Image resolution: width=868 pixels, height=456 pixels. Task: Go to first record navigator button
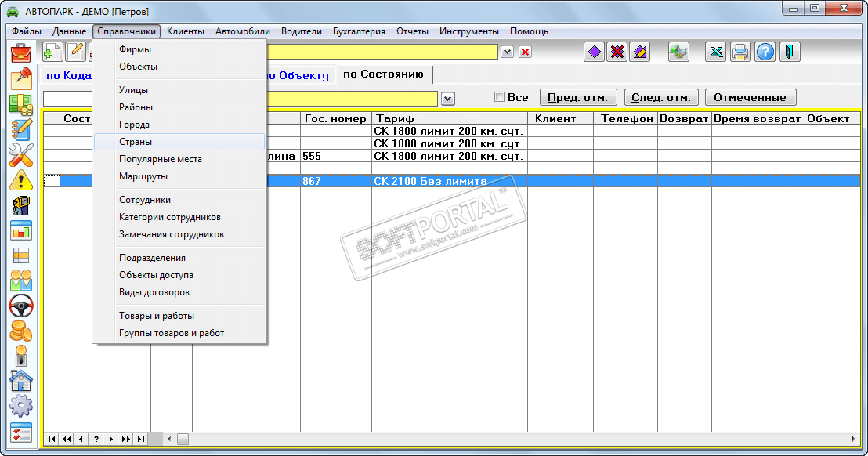coord(52,439)
